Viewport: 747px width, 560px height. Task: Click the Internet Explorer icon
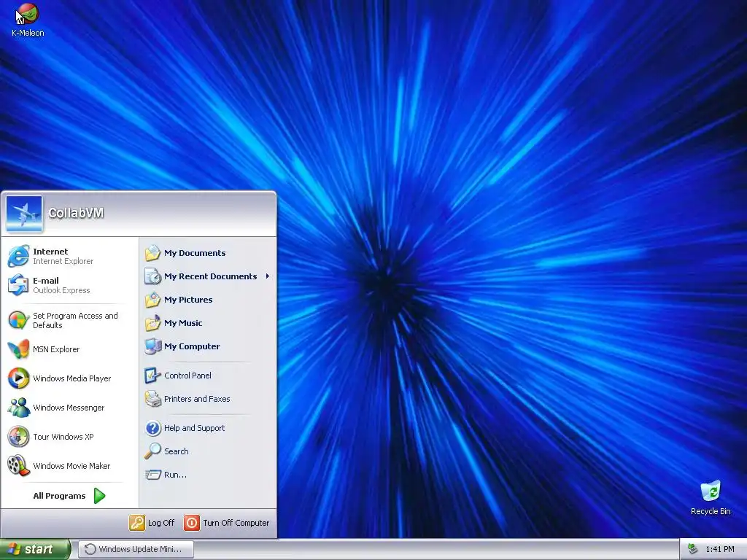[x=18, y=256]
